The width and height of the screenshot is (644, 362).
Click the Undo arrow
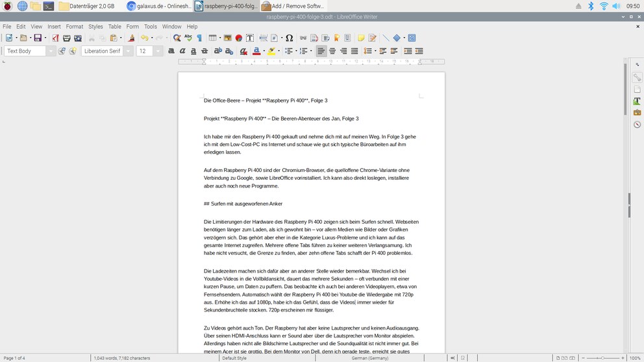point(145,38)
